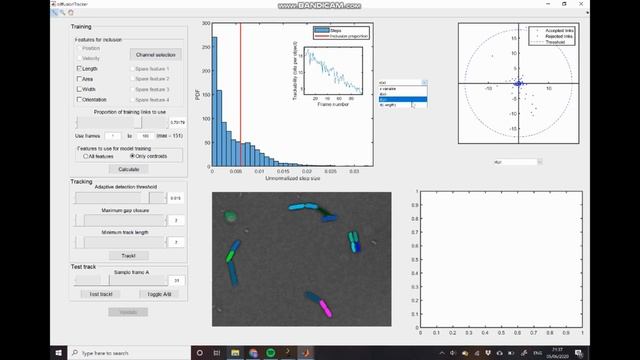Toggle the Spare feature 4 checkbox
Image resolution: width=640 pixels, height=360 pixels.
click(132, 100)
